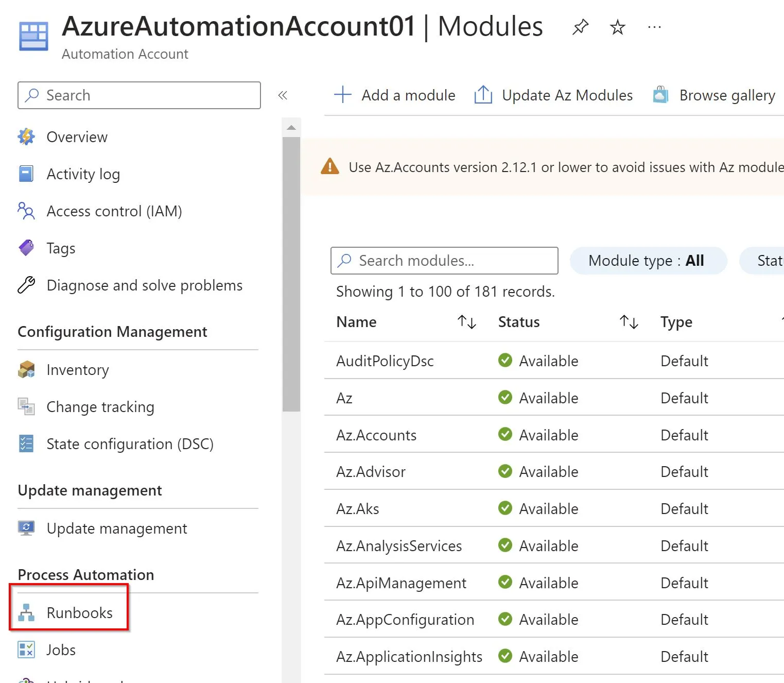Click Add a module button
This screenshot has height=683, width=784.
pos(394,95)
